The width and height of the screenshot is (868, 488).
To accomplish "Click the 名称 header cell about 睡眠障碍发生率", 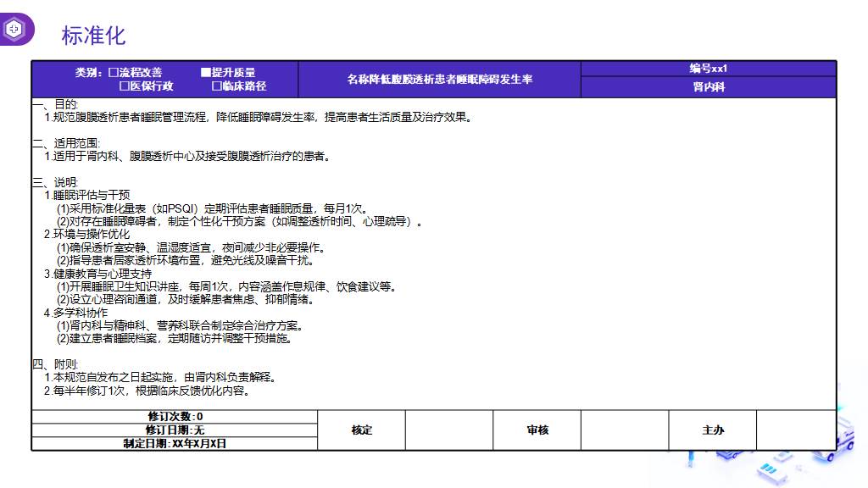I will [x=439, y=80].
